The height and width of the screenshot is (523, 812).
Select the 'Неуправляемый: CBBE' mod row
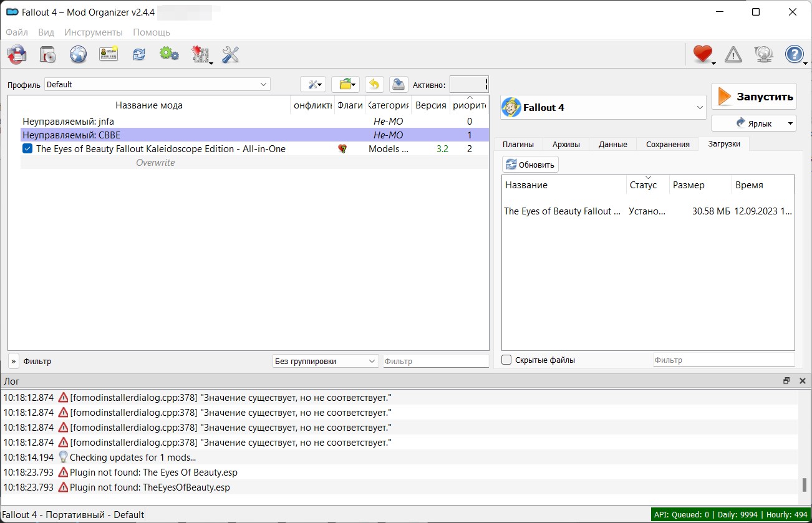(x=254, y=135)
